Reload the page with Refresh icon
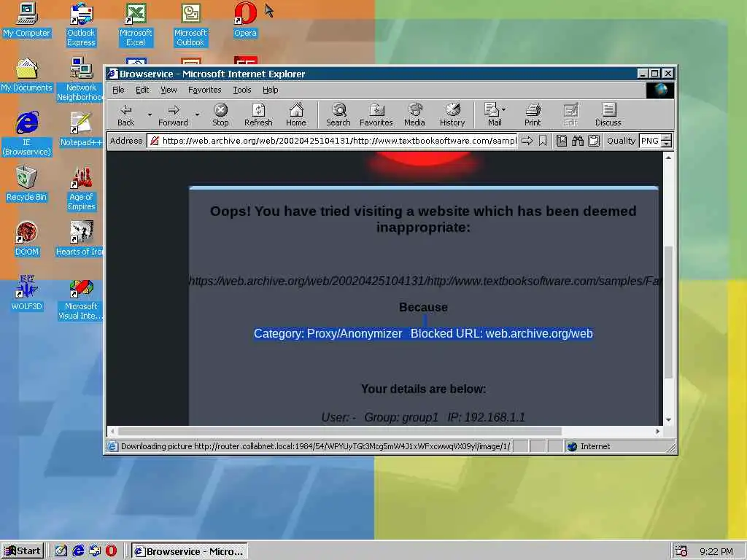Image resolution: width=747 pixels, height=560 pixels. [x=258, y=114]
